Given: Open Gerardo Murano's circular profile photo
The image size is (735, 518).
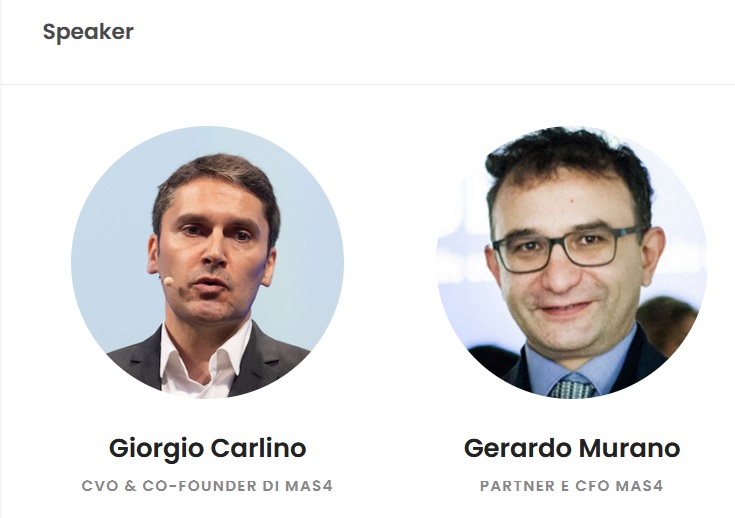Looking at the screenshot, I should click(572, 262).
